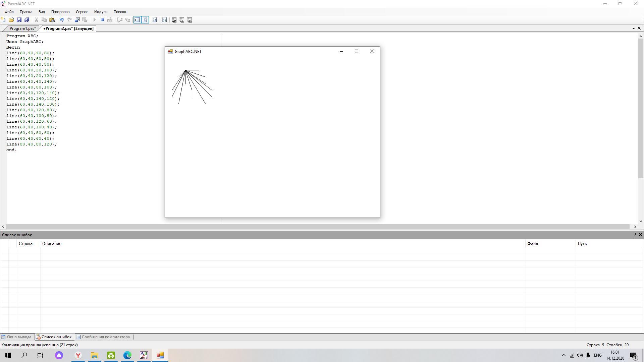Toggle the second highlighted panel toolbar button
The image size is (644, 362).
[145, 20]
